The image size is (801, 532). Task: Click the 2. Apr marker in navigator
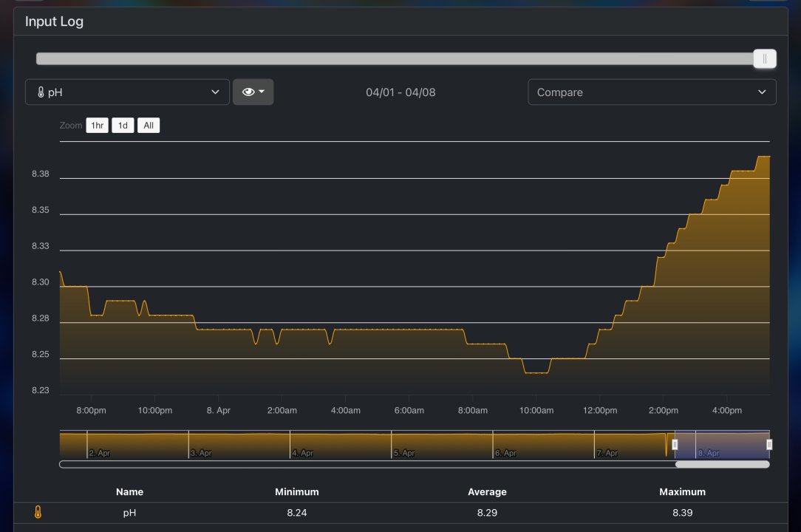pyautogui.click(x=99, y=453)
